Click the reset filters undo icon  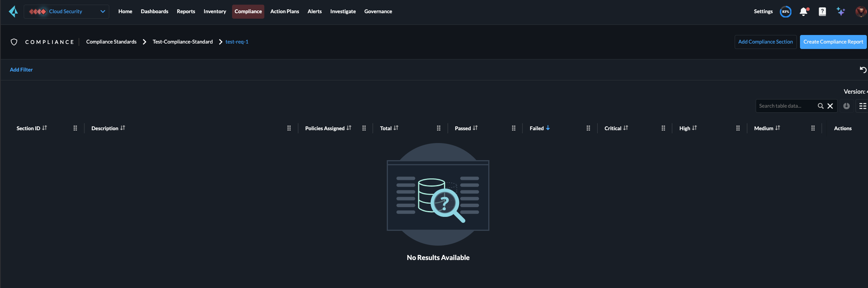pyautogui.click(x=863, y=70)
